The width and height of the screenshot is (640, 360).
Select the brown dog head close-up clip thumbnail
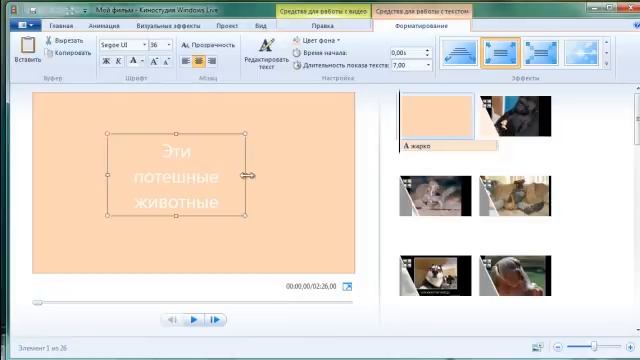point(515,276)
